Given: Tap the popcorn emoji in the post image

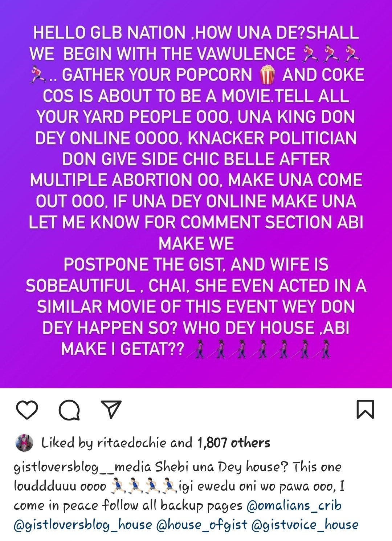Looking at the screenshot, I should 267,74.
